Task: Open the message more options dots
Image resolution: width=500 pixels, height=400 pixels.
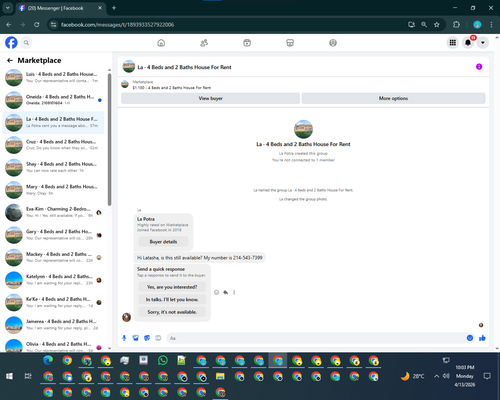Action: click(x=234, y=292)
